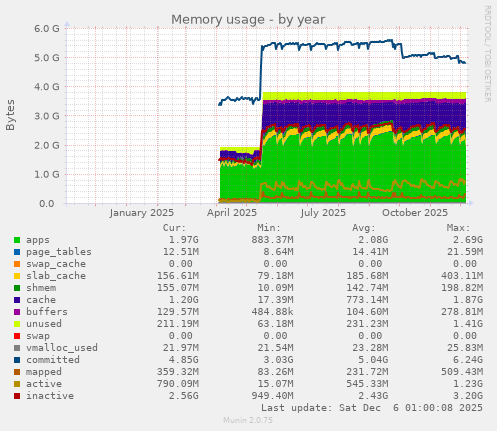Click the committed current value 4.85G
This screenshot has width=497, height=431.
click(183, 360)
